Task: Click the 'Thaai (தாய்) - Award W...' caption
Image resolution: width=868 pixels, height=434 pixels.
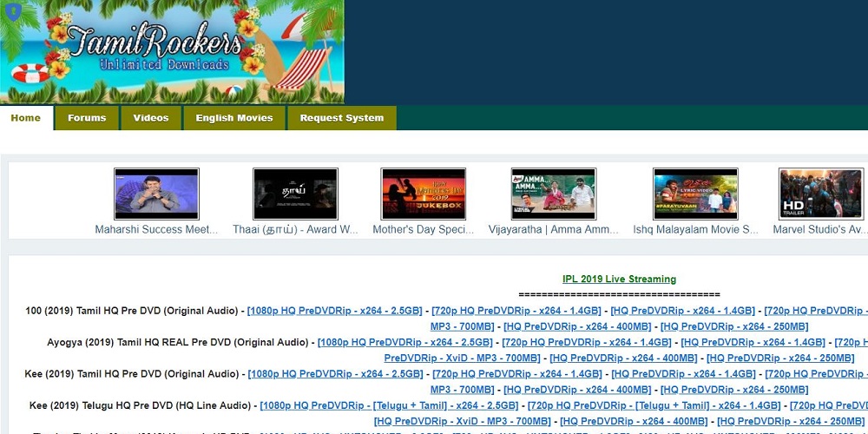Action: pyautogui.click(x=295, y=229)
